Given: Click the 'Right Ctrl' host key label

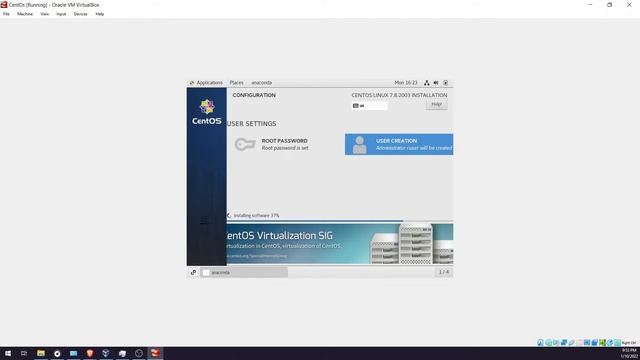Looking at the screenshot, I should (x=629, y=343).
